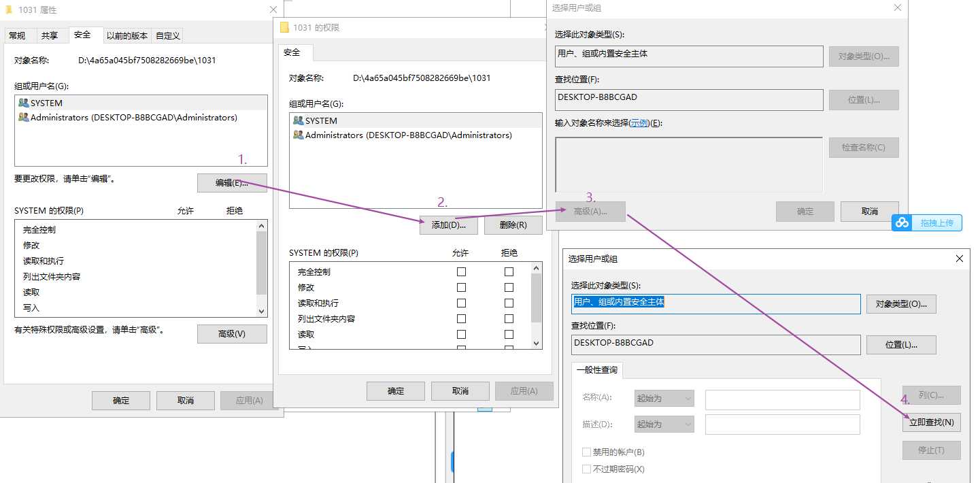Switch to the 共享 tab
The width and height of the screenshot is (980, 483).
[x=50, y=35]
